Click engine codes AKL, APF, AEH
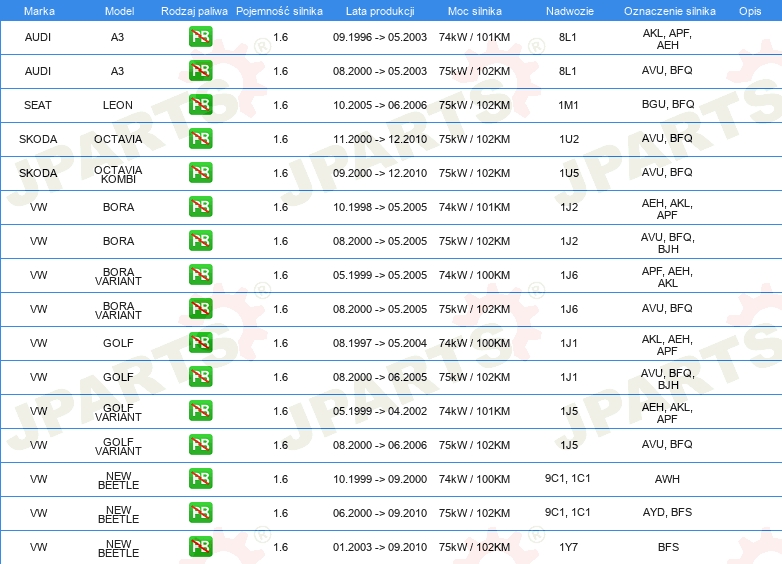The width and height of the screenshot is (782, 564). tap(667, 39)
